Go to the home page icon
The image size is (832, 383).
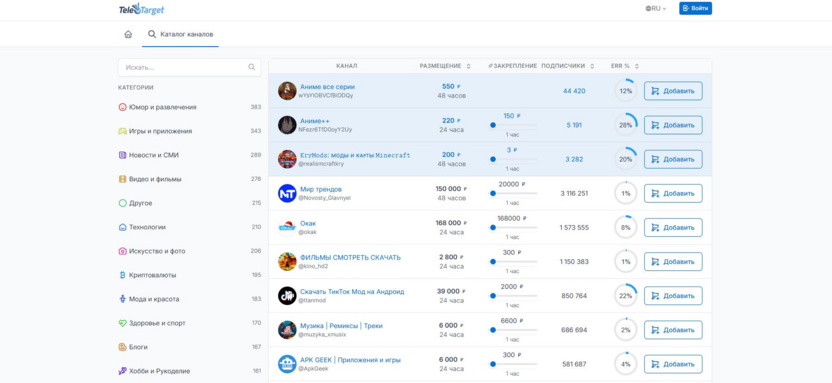[128, 34]
